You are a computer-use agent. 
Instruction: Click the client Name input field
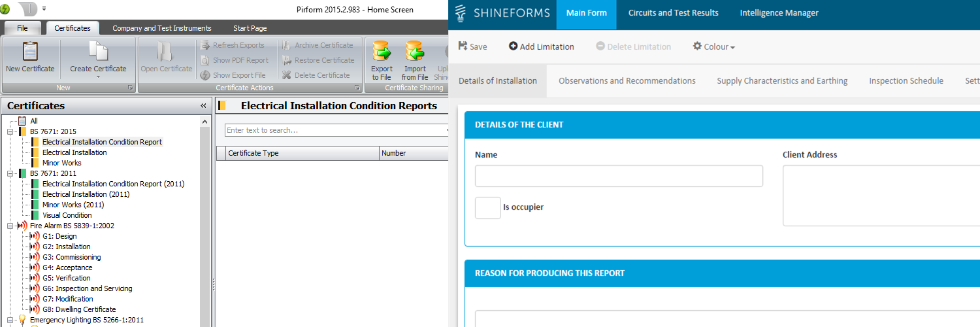(619, 176)
